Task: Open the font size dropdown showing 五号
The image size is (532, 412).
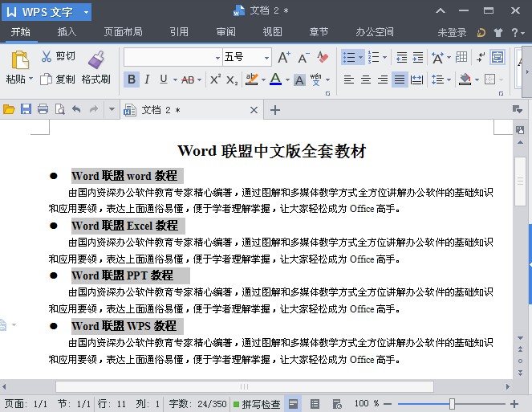Action: 267,57
